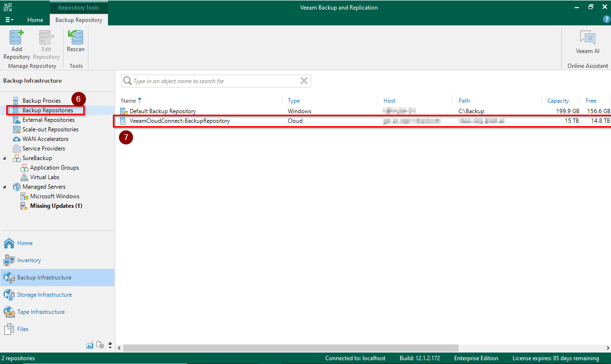
Task: Open Missing Updates (1) node
Action: tap(56, 206)
